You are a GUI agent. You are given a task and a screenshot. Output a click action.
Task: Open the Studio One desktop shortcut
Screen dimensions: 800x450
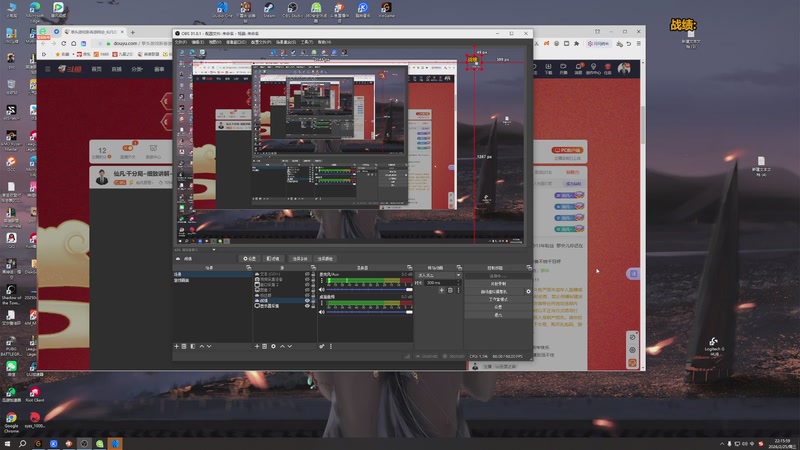(222, 10)
